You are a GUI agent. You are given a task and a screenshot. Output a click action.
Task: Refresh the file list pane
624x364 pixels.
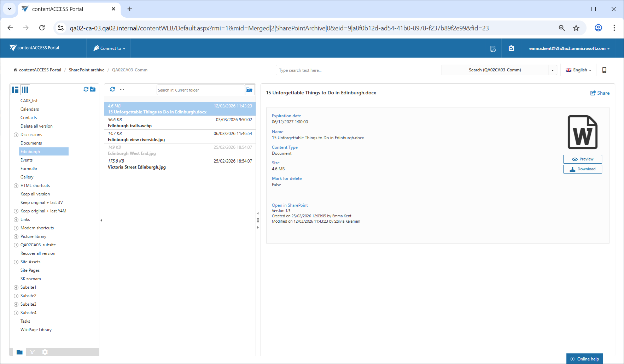tap(112, 89)
